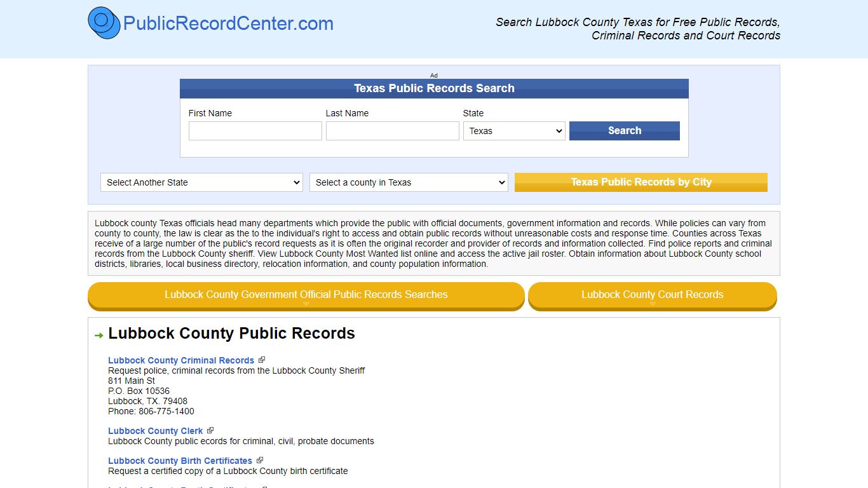Click the blue Search button
The height and width of the screenshot is (488, 868).
click(625, 131)
